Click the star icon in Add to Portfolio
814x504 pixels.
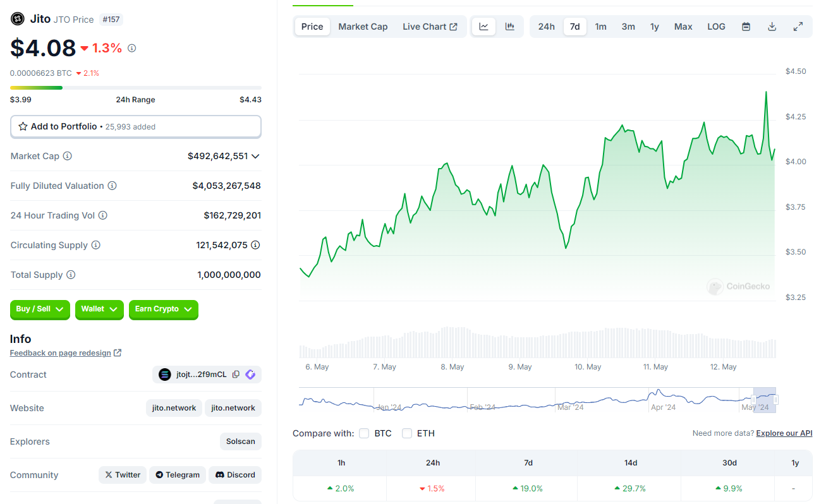pyautogui.click(x=23, y=126)
